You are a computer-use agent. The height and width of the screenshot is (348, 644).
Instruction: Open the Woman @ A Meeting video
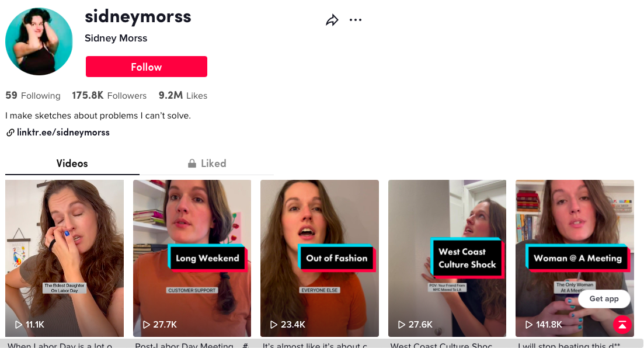tap(575, 258)
